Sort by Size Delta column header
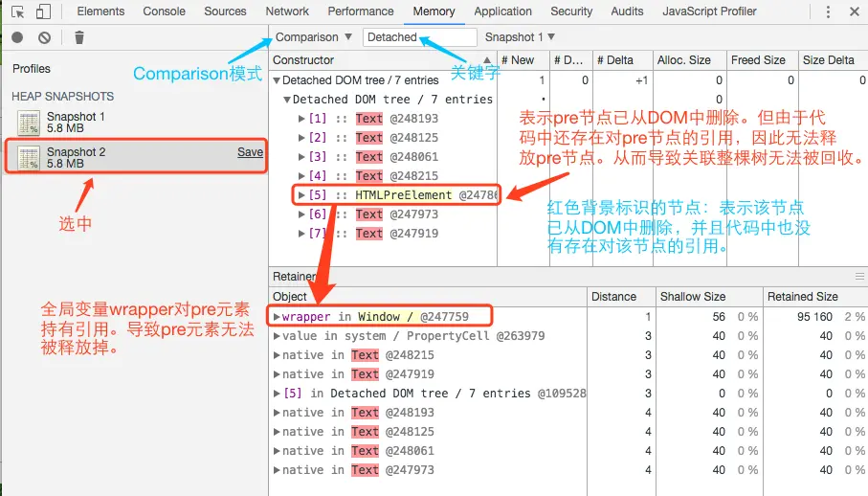This screenshot has height=496, width=868. 834,59
